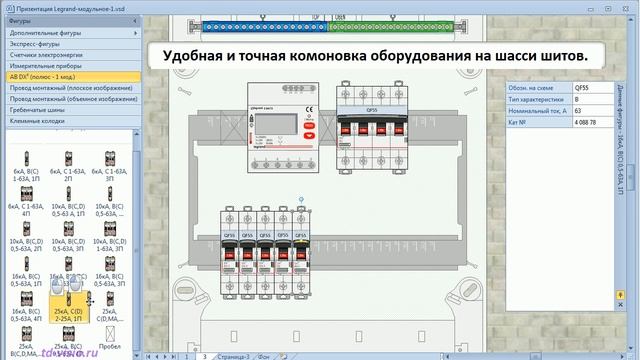Screen dimensions: 640x360
Task: Open the АВ DX (полюс - 1 мод.) stencil
Action: [x=73, y=77]
